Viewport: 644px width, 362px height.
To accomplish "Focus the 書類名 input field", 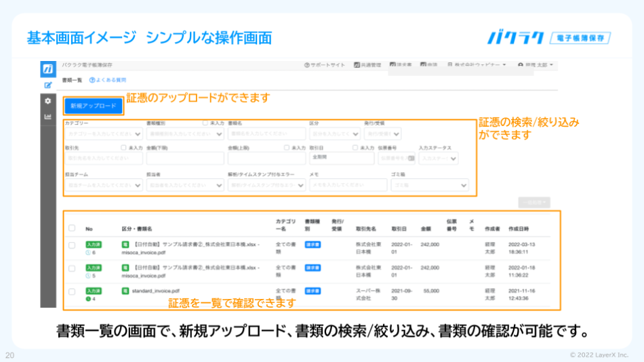I will (266, 134).
